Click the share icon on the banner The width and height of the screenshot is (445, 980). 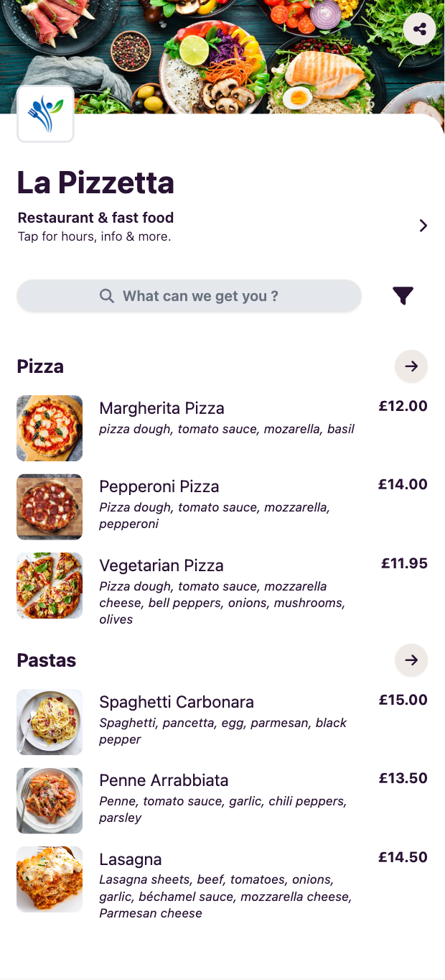tap(420, 29)
